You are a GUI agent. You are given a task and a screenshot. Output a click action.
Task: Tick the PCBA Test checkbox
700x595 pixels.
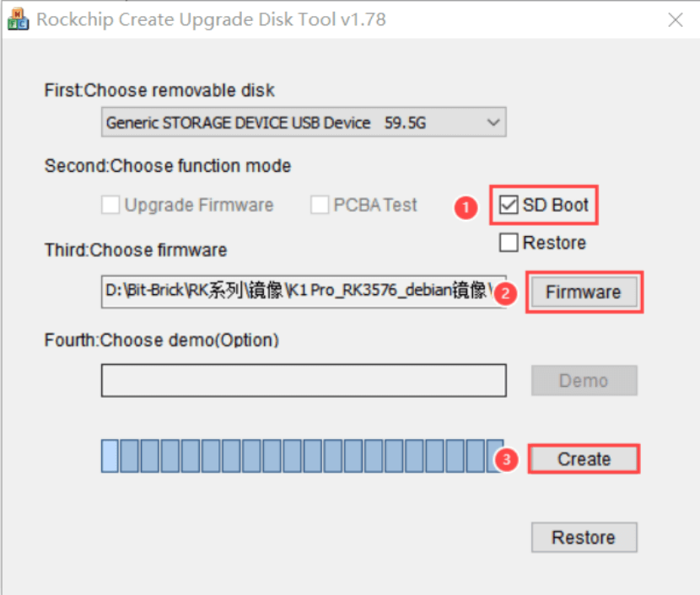(320, 205)
